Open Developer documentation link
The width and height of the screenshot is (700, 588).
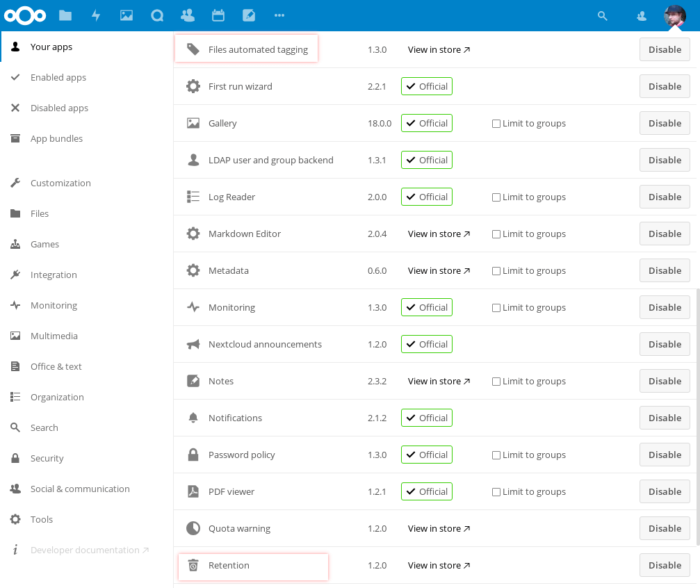[87, 550]
